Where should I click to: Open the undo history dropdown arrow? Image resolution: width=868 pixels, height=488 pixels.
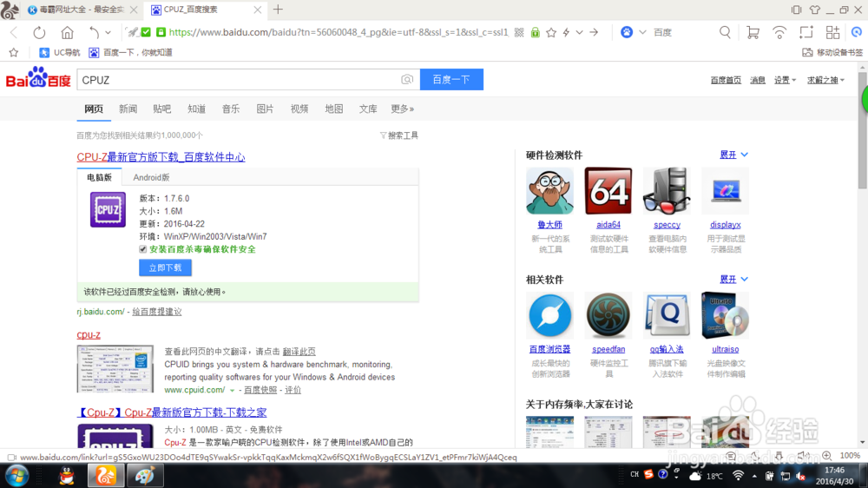[x=108, y=33]
